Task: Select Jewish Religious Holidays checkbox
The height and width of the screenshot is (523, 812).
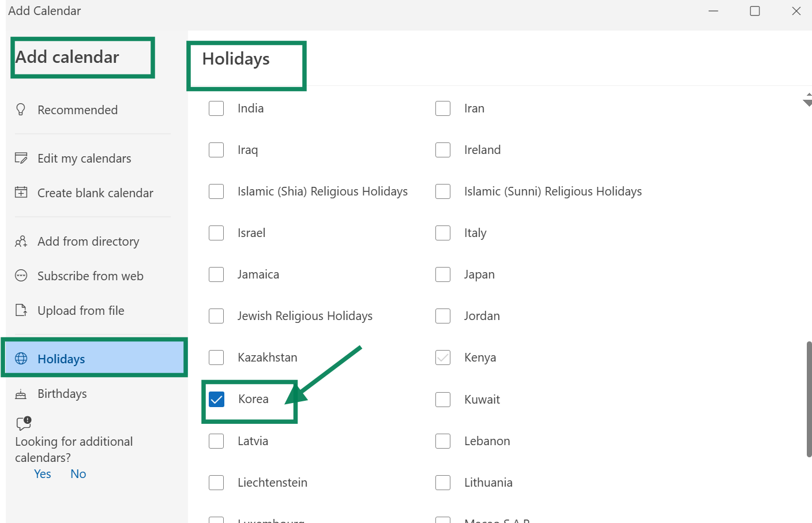Action: pos(216,316)
